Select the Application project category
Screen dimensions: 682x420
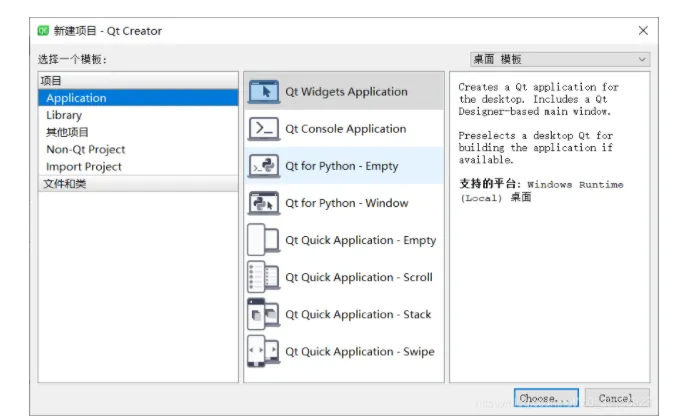(x=76, y=98)
